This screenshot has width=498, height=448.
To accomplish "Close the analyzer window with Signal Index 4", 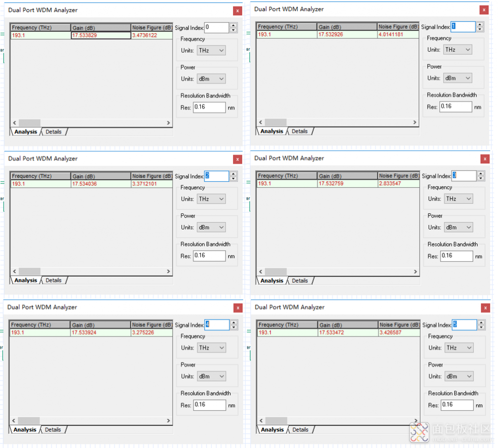I will 238,308.
